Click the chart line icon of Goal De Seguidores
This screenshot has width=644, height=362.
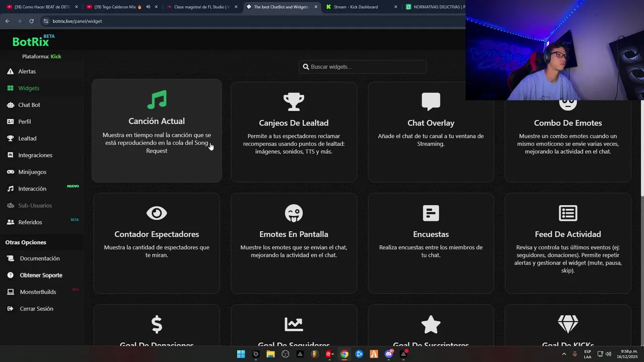pyautogui.click(x=294, y=324)
